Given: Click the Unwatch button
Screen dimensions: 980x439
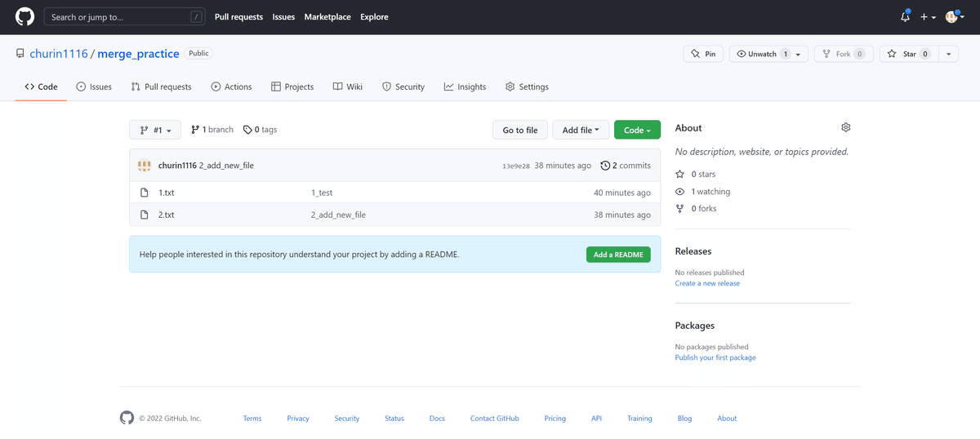Looking at the screenshot, I should pyautogui.click(x=762, y=54).
